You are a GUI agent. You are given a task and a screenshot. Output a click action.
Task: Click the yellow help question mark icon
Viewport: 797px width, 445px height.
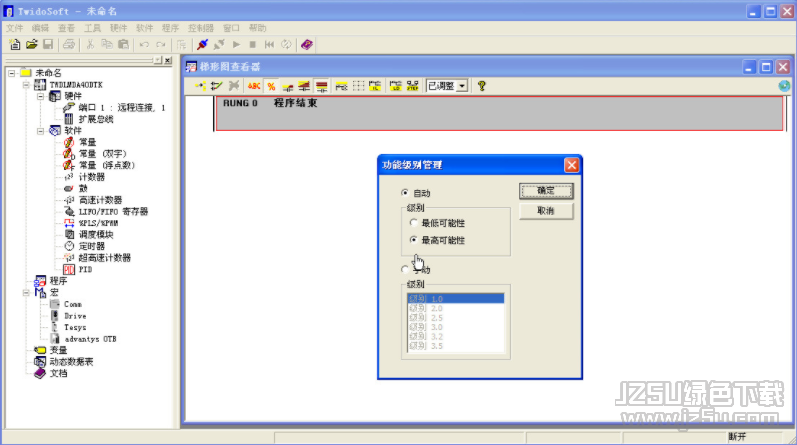(481, 86)
